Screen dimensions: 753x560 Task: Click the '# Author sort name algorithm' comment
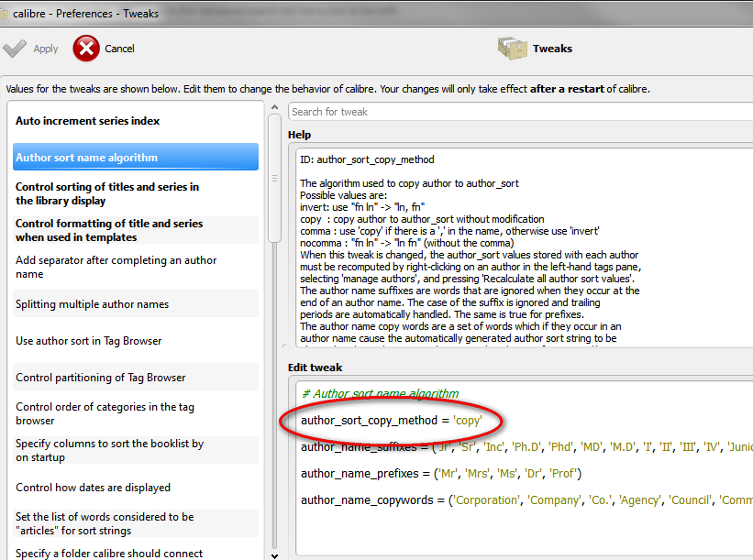(x=380, y=394)
